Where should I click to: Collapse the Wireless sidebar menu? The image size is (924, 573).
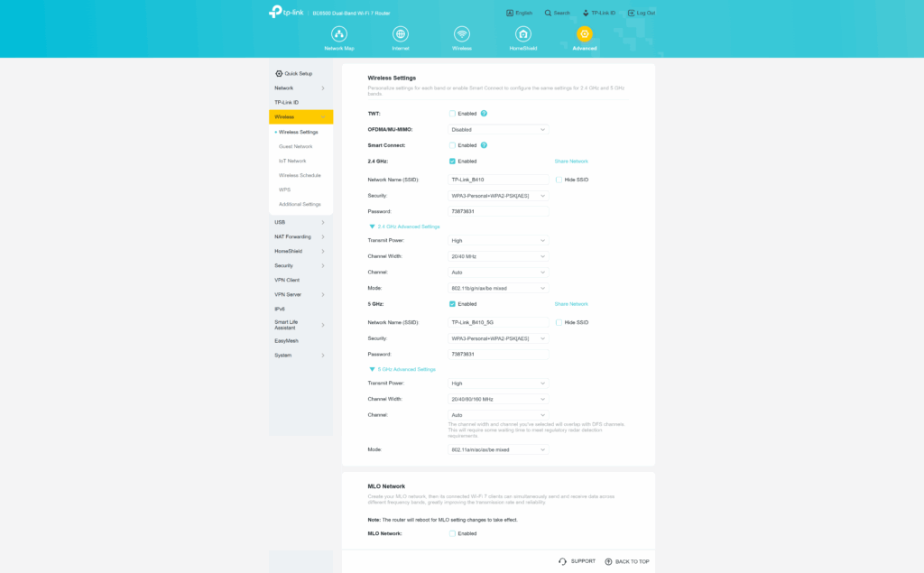click(300, 116)
